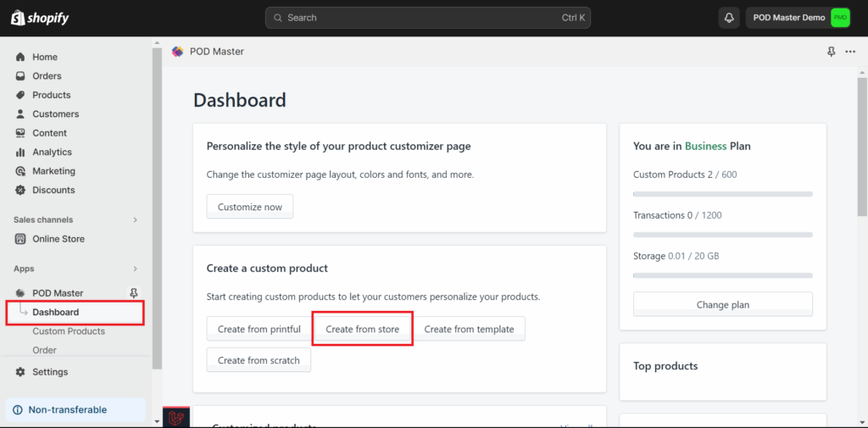868x428 pixels.
Task: Click the green Business plan text
Action: pos(706,146)
